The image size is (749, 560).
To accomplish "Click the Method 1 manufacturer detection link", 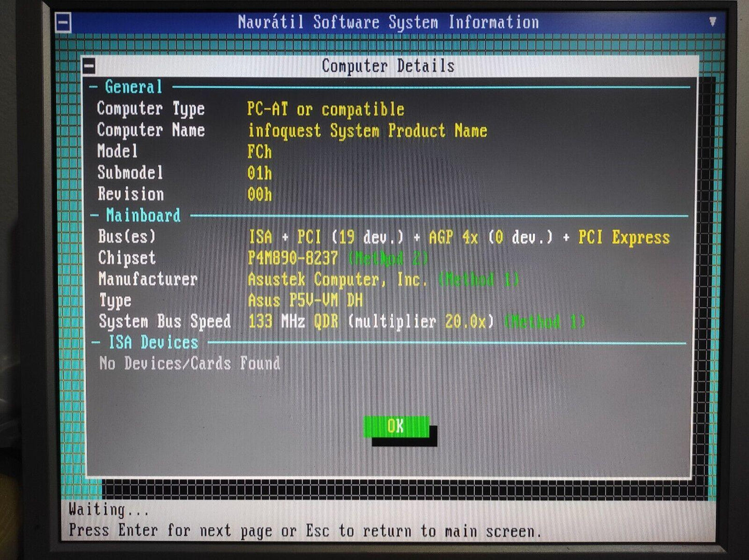I will point(478,280).
